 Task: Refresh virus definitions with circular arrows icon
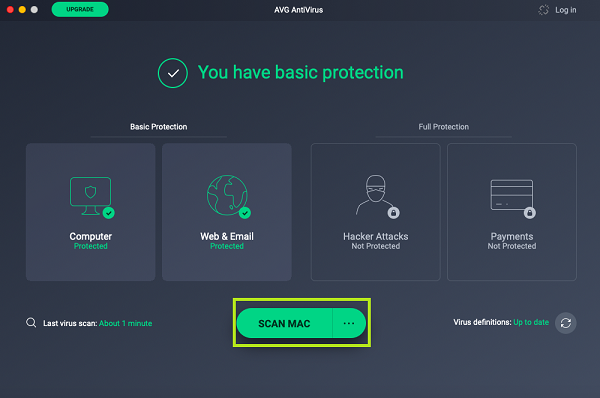pyautogui.click(x=566, y=323)
